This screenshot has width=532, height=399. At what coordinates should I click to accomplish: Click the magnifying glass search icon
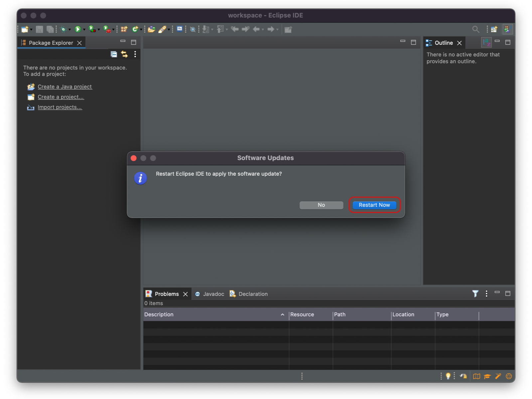pos(476,29)
